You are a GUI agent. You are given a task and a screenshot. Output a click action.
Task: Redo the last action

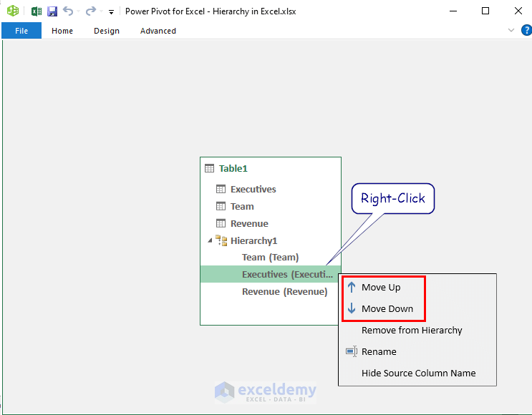click(91, 11)
